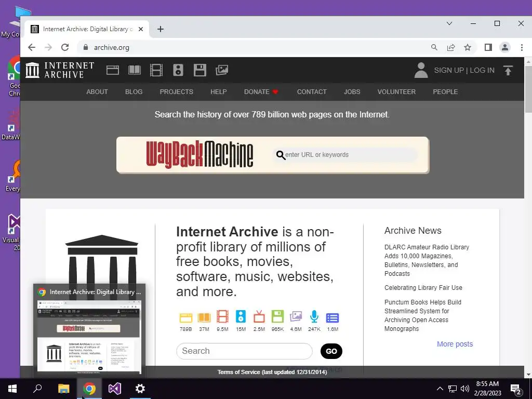Open the Software floppy icon in header
Screen dimensions: 532x399
pyautogui.click(x=200, y=70)
